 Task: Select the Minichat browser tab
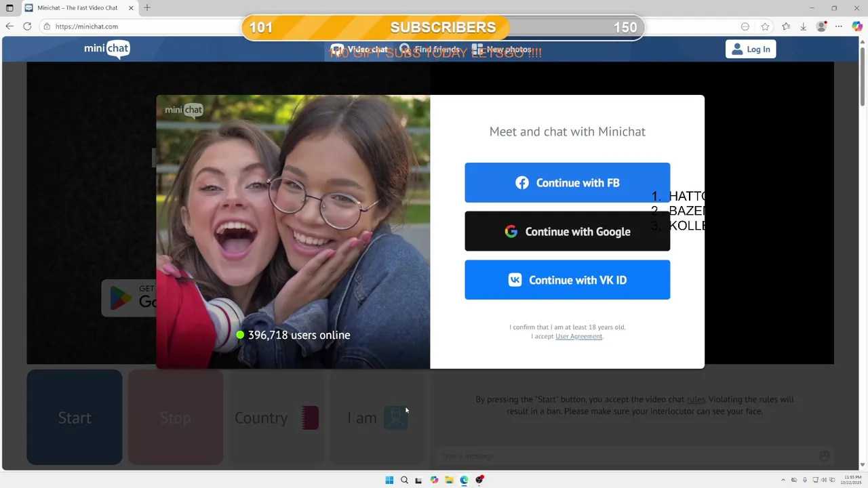pyautogui.click(x=79, y=8)
